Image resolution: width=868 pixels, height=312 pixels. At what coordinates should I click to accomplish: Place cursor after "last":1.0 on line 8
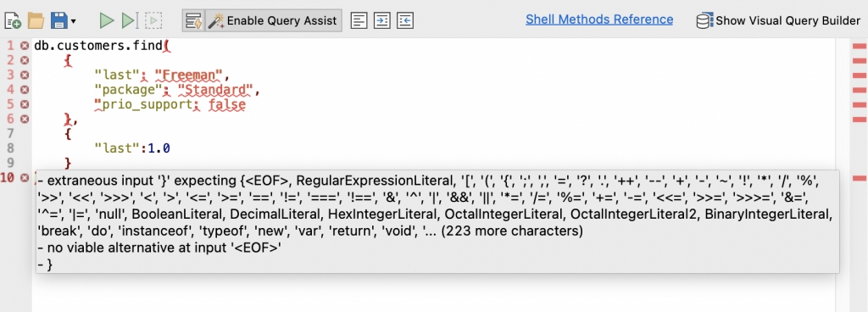[x=170, y=148]
